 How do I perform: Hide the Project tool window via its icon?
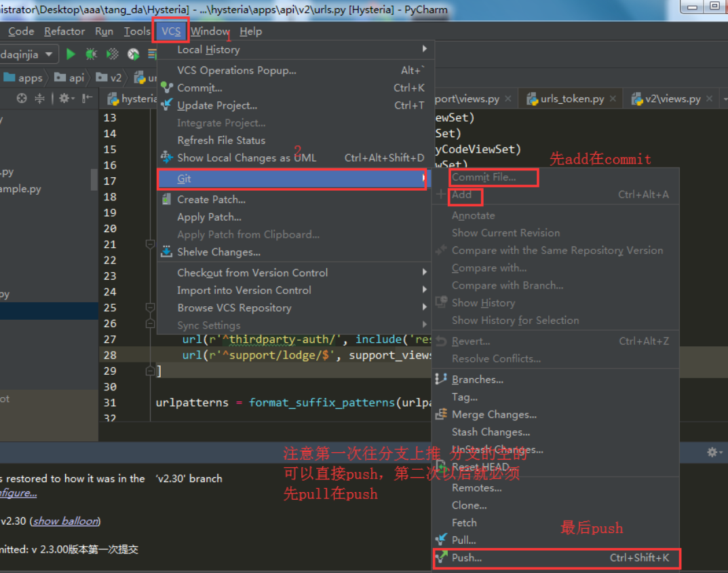(x=86, y=98)
